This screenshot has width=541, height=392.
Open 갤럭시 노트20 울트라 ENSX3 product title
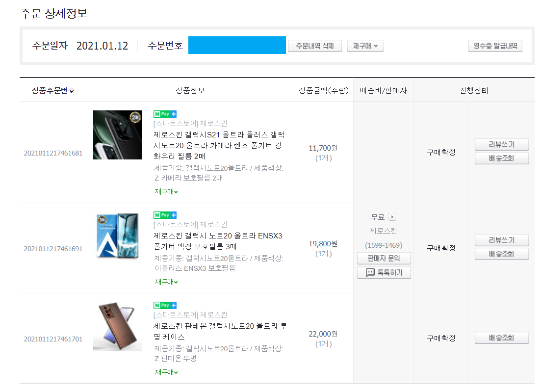click(218, 241)
